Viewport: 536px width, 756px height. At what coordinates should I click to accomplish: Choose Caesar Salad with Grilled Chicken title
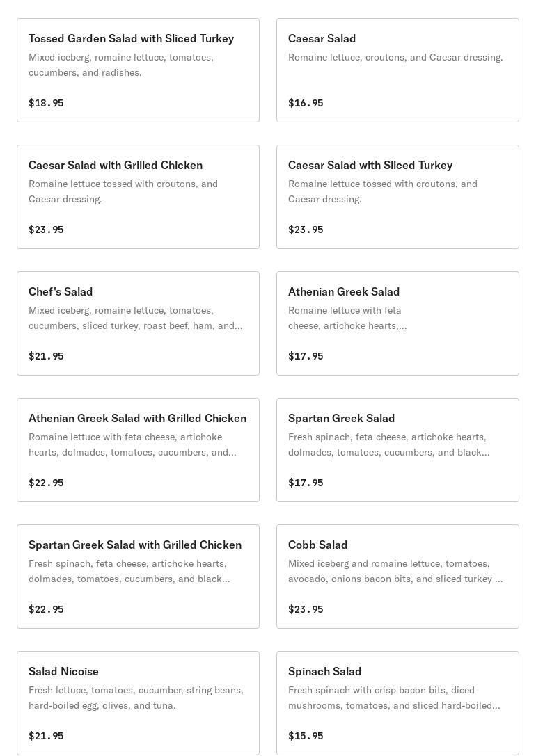tap(116, 166)
